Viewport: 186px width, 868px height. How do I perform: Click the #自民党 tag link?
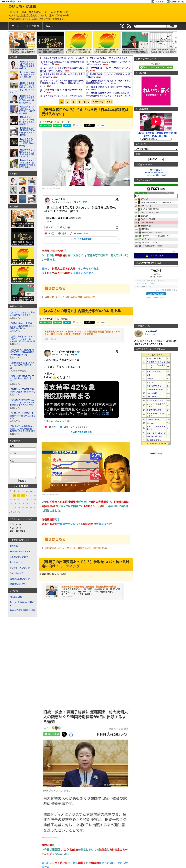pos(50,297)
